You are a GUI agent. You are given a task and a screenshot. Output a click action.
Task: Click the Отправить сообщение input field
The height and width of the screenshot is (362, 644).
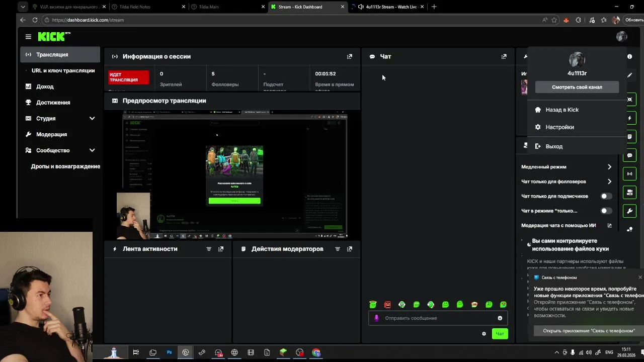[438, 318]
